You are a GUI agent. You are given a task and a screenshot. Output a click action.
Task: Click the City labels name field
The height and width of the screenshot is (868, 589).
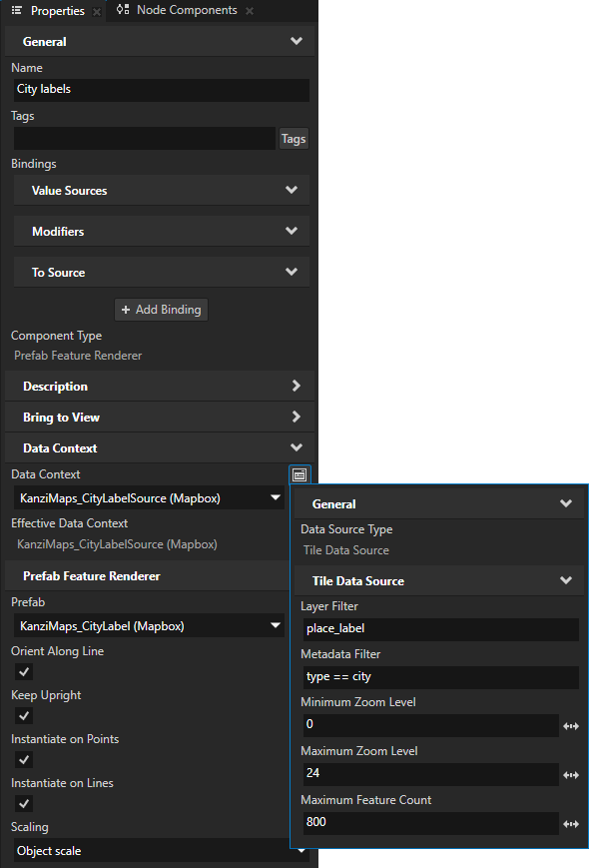pyautogui.click(x=161, y=89)
